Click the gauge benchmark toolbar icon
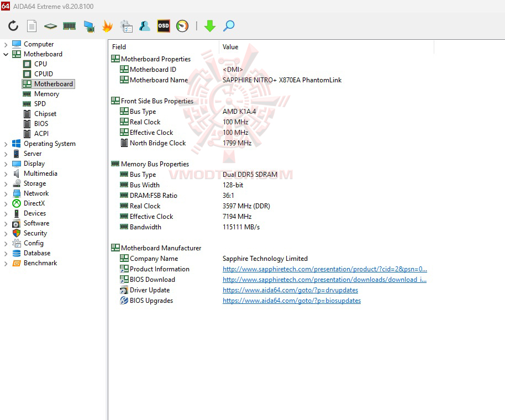 click(182, 26)
